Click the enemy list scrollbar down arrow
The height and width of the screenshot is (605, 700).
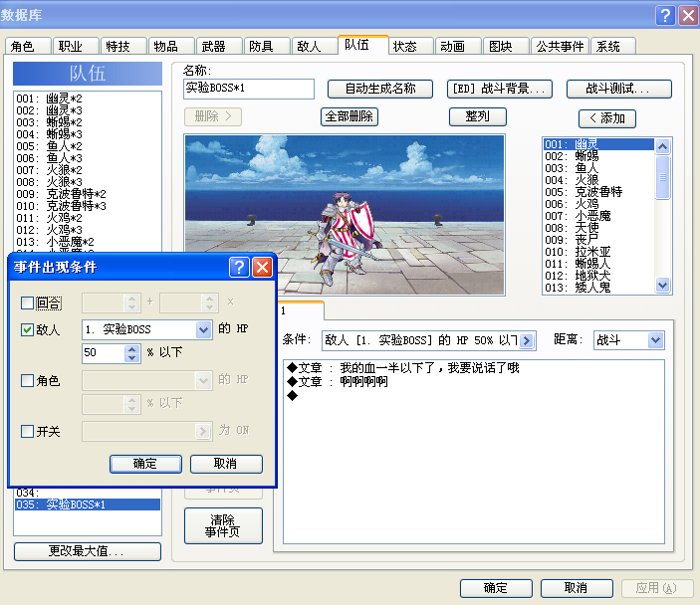pos(662,285)
